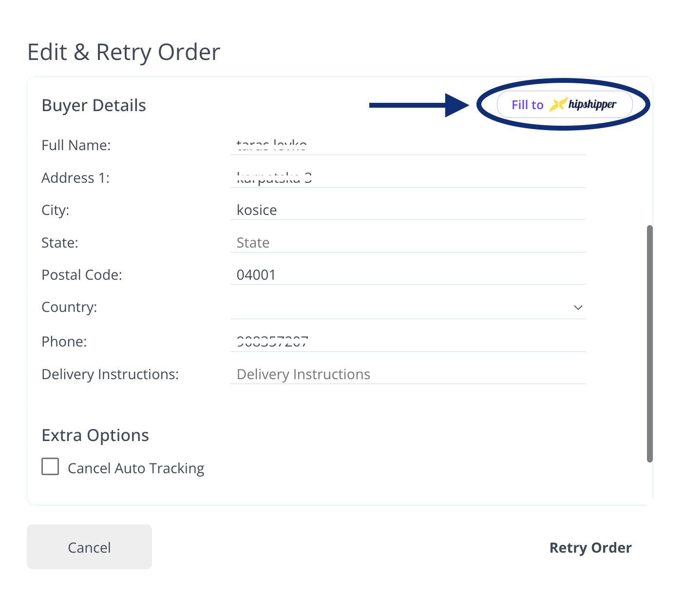Screen dimensions: 683x616
Task: Tick the Cancel Auto Tracking checkbox
Action: tap(50, 466)
